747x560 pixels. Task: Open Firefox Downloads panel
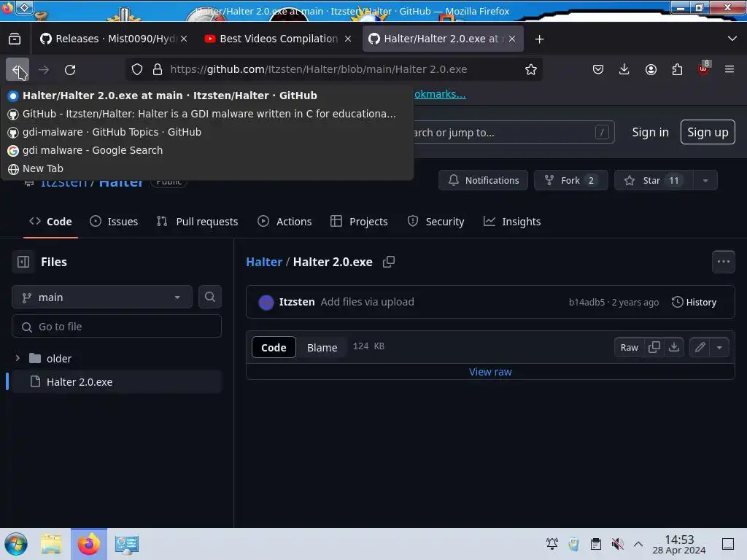(624, 69)
